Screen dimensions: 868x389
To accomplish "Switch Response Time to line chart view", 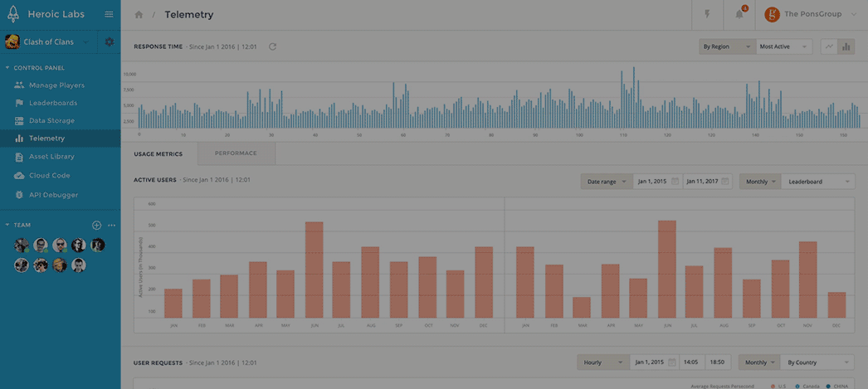I will 828,46.
